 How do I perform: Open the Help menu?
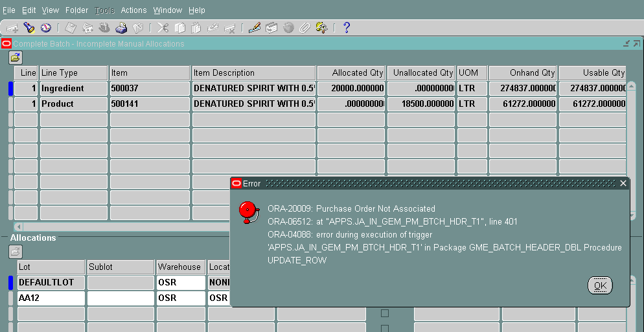(x=197, y=10)
